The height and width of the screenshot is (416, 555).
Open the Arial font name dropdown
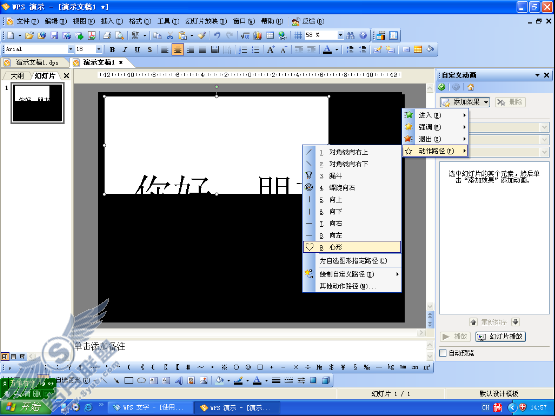70,49
